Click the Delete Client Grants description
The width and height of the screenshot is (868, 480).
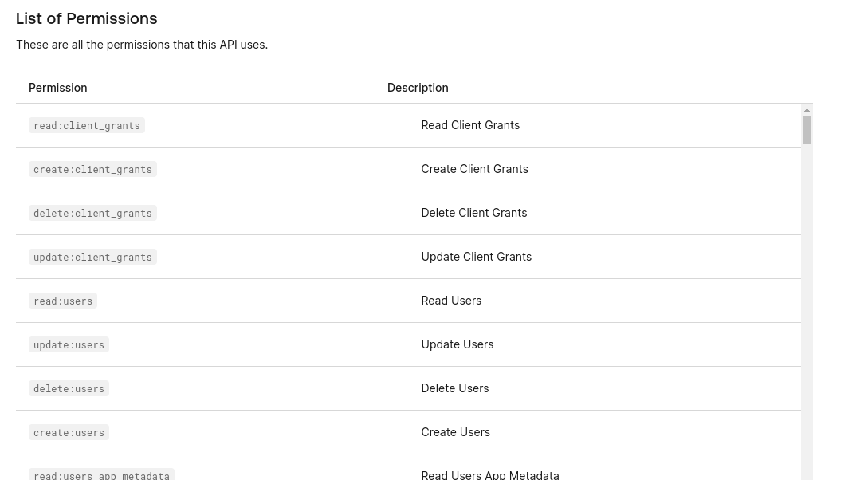click(x=473, y=213)
